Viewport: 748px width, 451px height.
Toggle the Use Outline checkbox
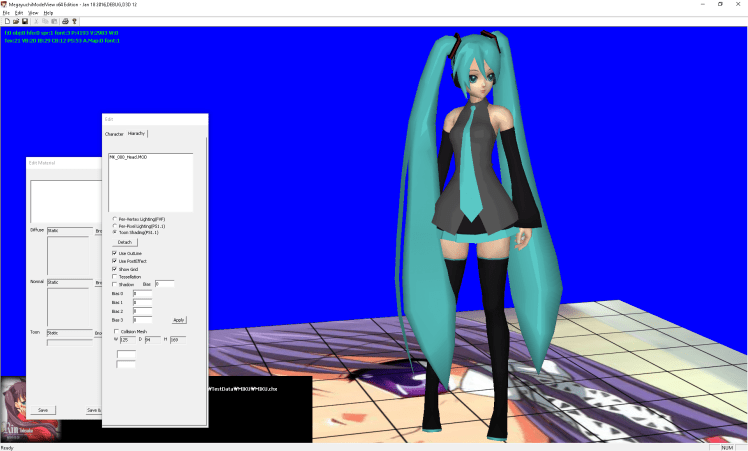(114, 253)
